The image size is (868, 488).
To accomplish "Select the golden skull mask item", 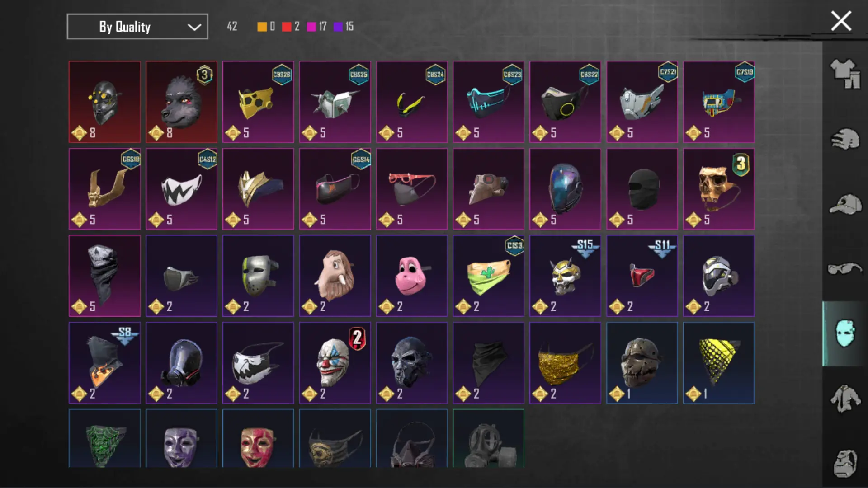I will [719, 189].
